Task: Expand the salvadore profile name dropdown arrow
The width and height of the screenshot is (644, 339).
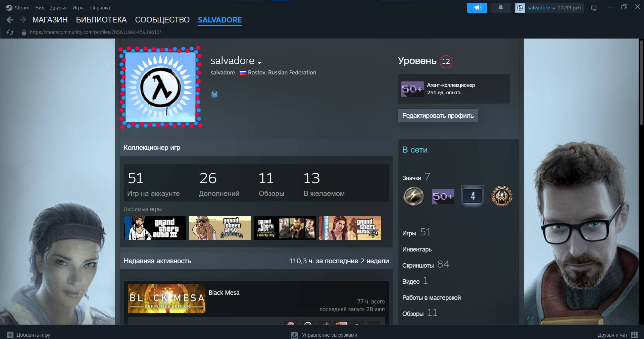Action: point(259,63)
